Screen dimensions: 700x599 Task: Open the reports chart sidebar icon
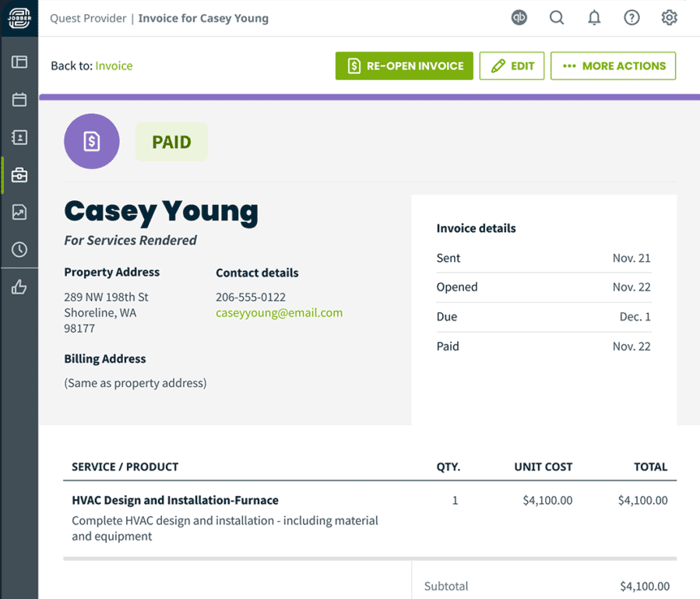point(19,212)
